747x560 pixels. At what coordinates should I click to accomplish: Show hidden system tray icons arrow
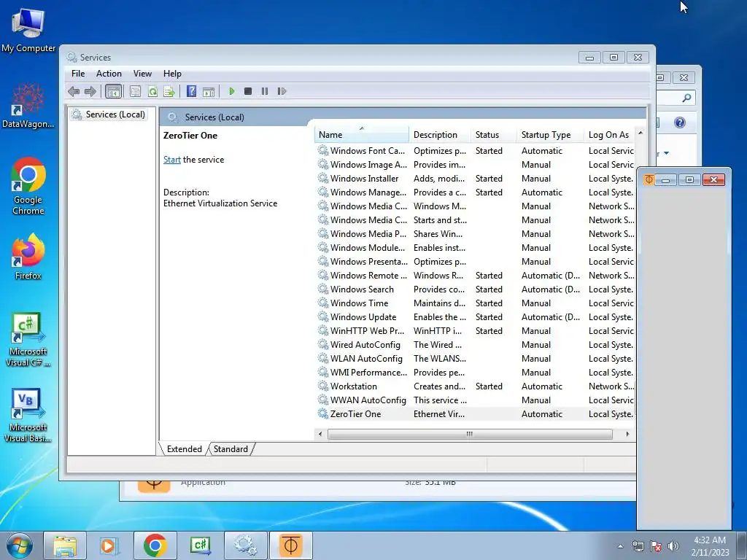coord(620,546)
